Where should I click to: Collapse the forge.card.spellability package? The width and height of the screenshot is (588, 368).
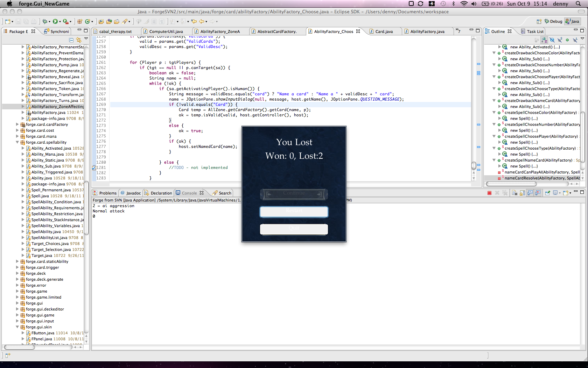(x=17, y=142)
